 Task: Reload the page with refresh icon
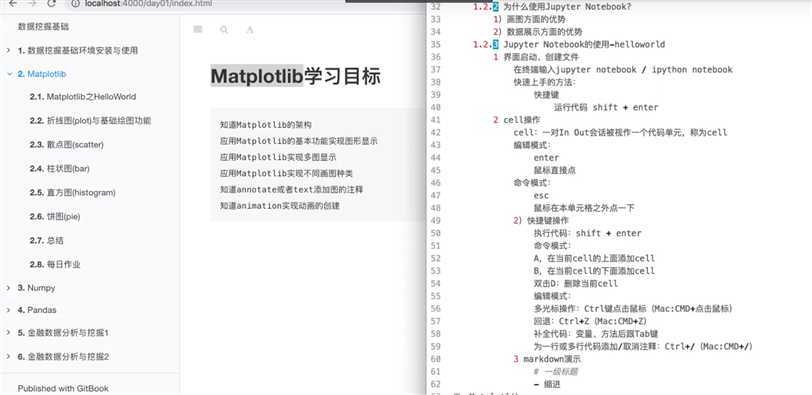51,3
